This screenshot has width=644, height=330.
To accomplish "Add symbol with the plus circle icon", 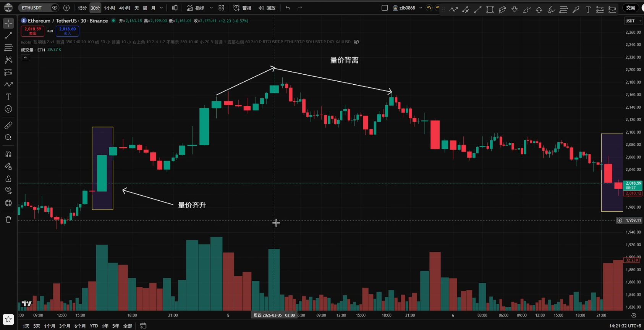I will [66, 8].
